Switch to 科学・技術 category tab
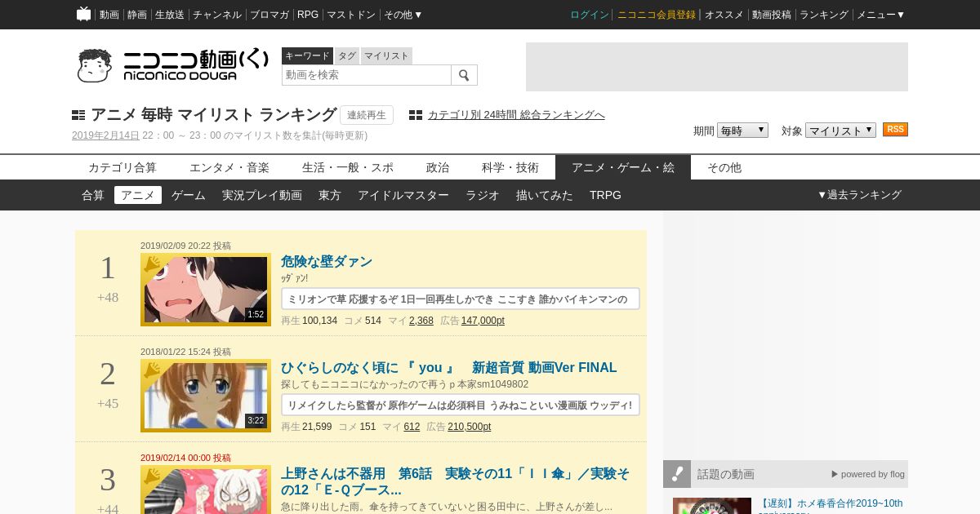The image size is (980, 514). point(510,167)
